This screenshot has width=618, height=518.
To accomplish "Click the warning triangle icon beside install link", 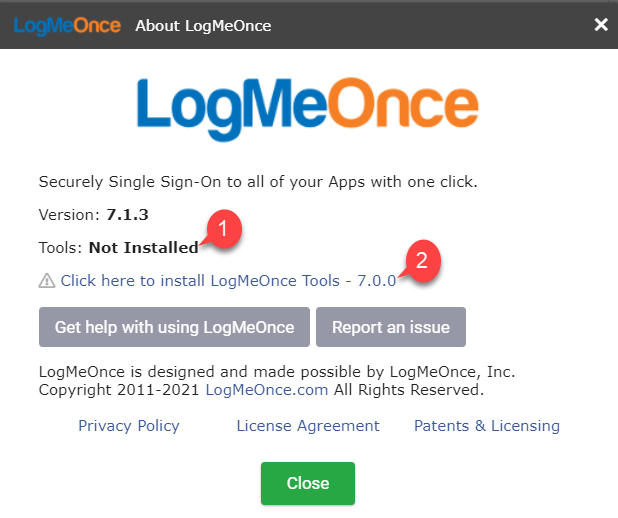I will (47, 281).
